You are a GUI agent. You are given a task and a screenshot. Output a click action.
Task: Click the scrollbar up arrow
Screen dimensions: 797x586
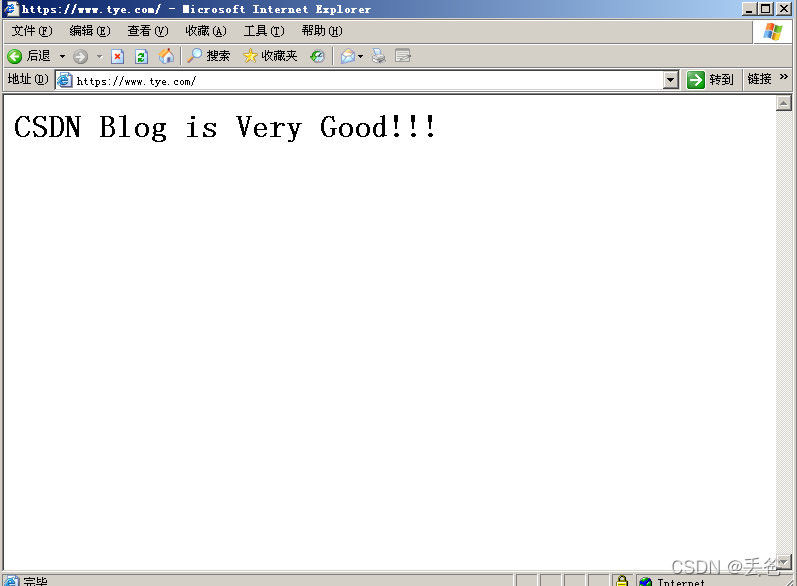click(784, 103)
